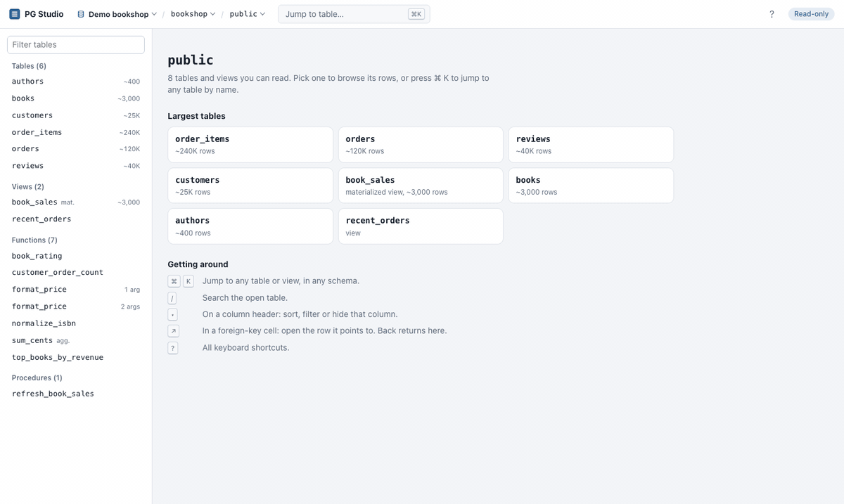Screen dimensions: 844x504
Task: Click the 'Getting around' heading
Action: [198, 264]
